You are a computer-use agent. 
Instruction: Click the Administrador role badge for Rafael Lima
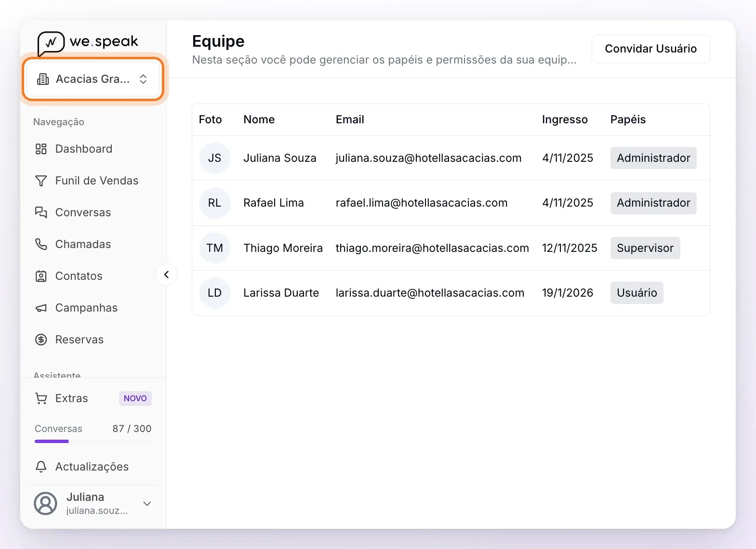653,203
